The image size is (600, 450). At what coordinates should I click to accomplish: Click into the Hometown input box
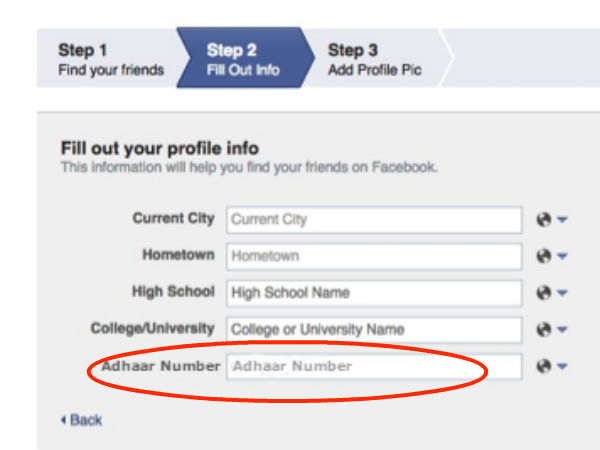point(374,257)
